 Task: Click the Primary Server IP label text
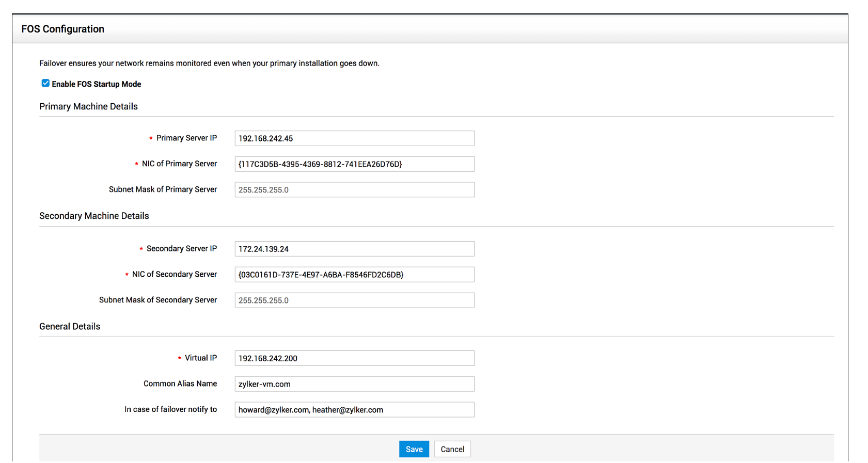tap(186, 138)
